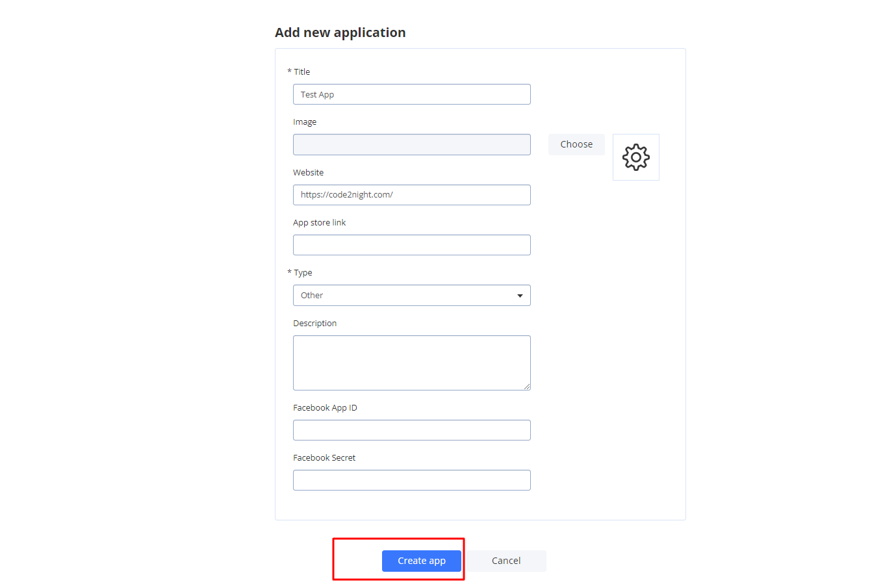Click the Add new application heading

pyautogui.click(x=340, y=32)
